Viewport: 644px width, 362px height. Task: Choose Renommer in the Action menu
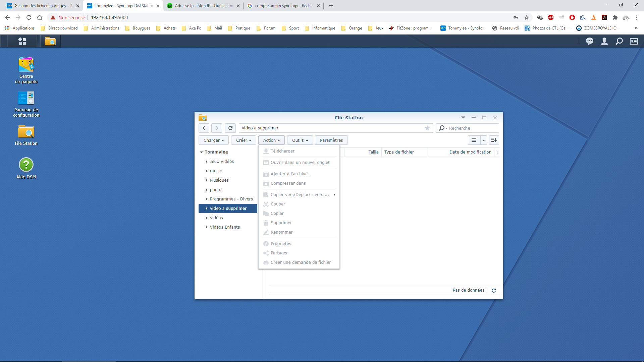click(299, 232)
